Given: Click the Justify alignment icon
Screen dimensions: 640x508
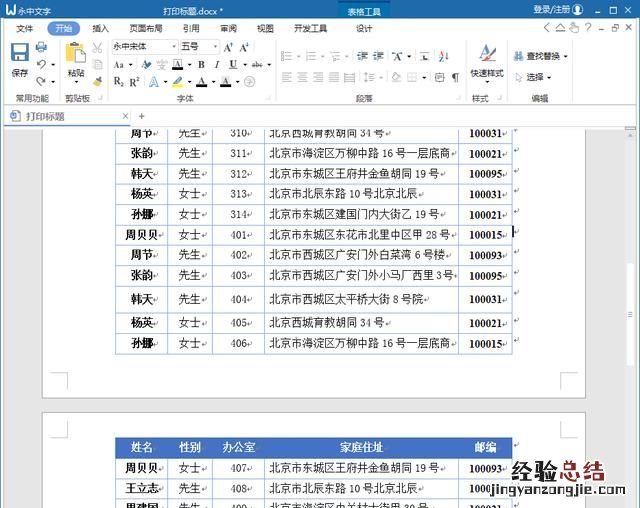Looking at the screenshot, I should [334, 77].
